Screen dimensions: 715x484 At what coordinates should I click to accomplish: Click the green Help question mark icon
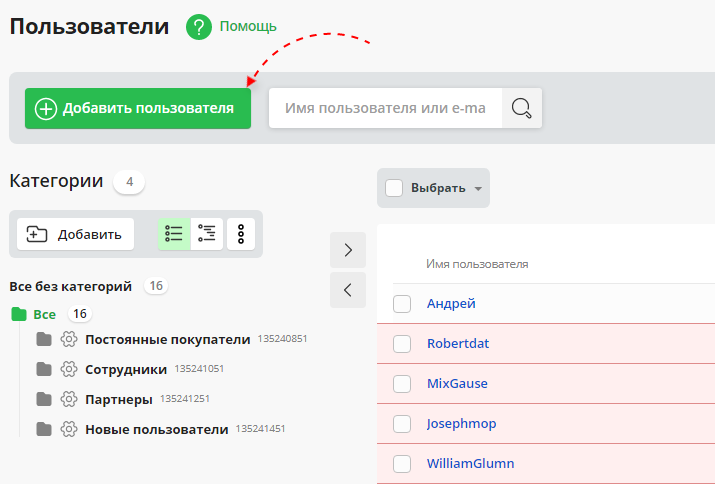(x=200, y=27)
